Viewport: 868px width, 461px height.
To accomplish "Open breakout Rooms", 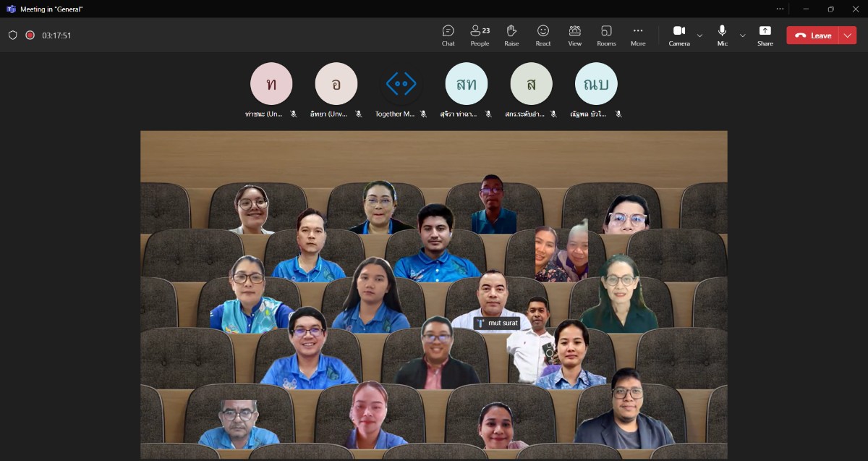I will [x=606, y=35].
